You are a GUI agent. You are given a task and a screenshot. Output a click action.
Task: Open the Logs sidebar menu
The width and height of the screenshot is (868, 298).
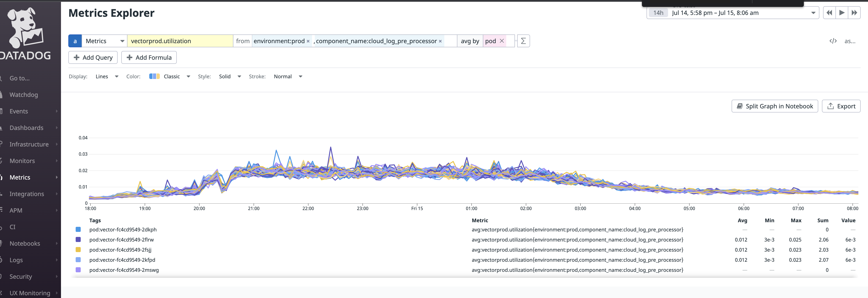click(x=30, y=260)
